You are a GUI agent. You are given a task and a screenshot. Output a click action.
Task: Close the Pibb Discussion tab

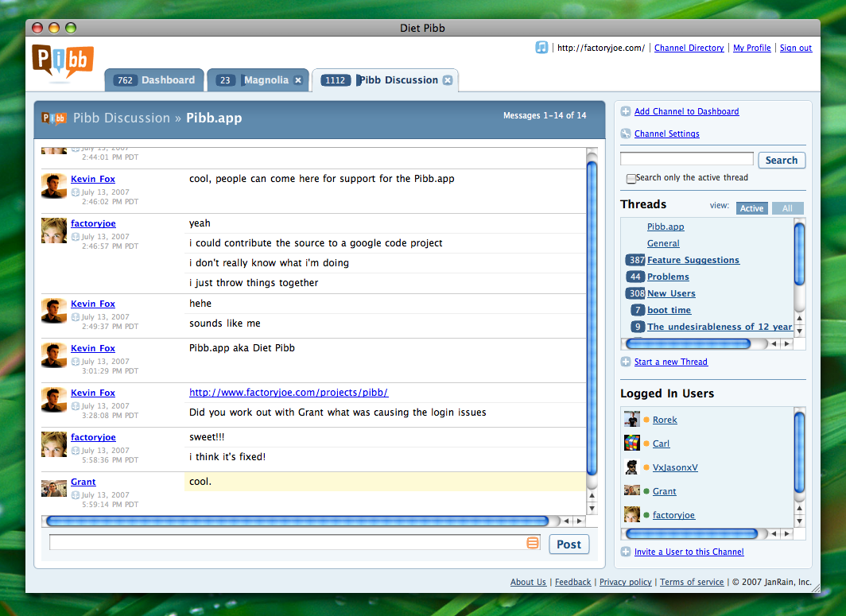[x=448, y=80]
